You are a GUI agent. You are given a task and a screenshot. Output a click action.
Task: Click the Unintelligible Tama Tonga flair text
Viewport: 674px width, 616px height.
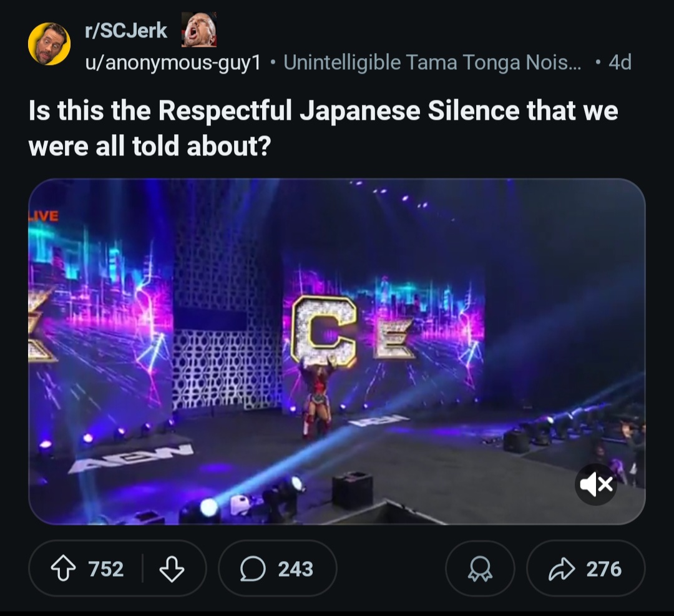[432, 62]
